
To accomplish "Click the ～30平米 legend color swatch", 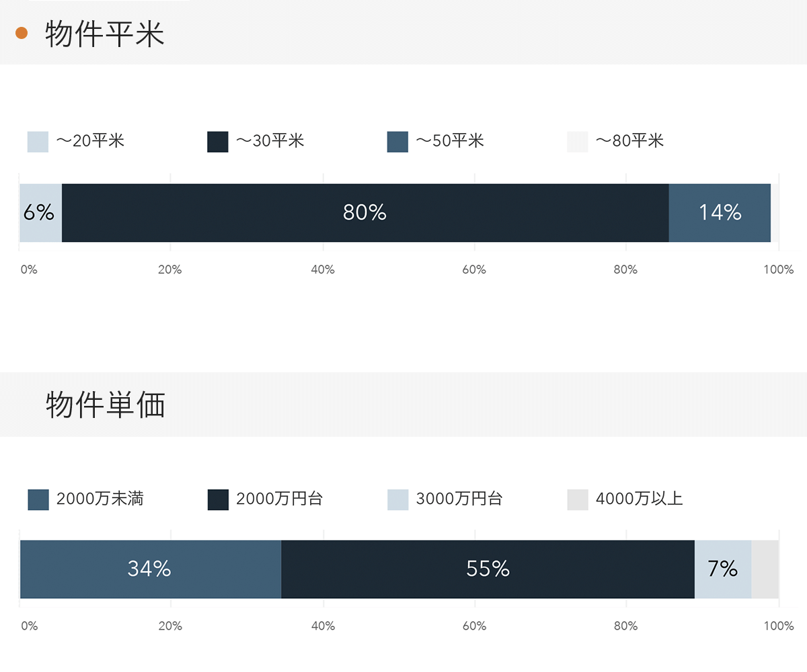I will [x=218, y=142].
